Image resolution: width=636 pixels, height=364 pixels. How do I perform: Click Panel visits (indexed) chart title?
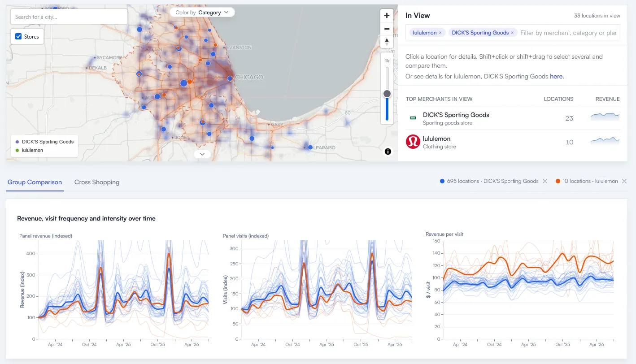click(x=246, y=236)
